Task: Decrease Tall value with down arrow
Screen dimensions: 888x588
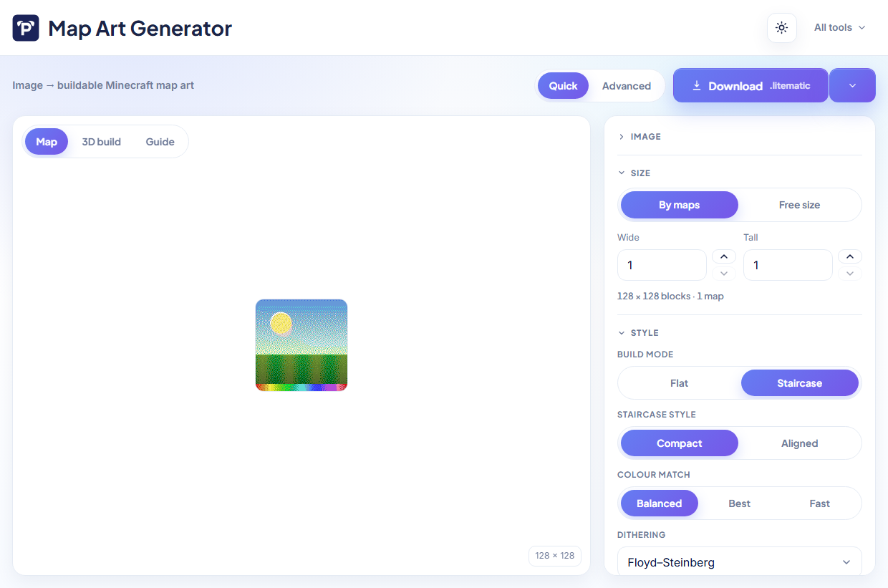Action: pyautogui.click(x=850, y=274)
